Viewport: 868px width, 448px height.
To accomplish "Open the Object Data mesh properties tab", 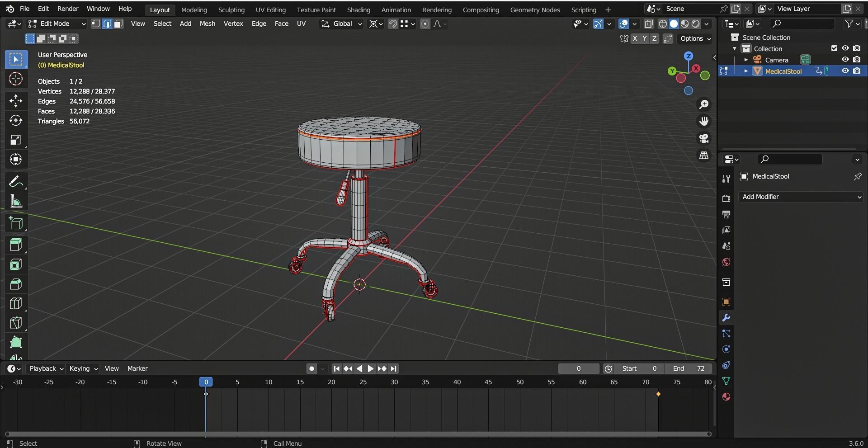I will (726, 381).
